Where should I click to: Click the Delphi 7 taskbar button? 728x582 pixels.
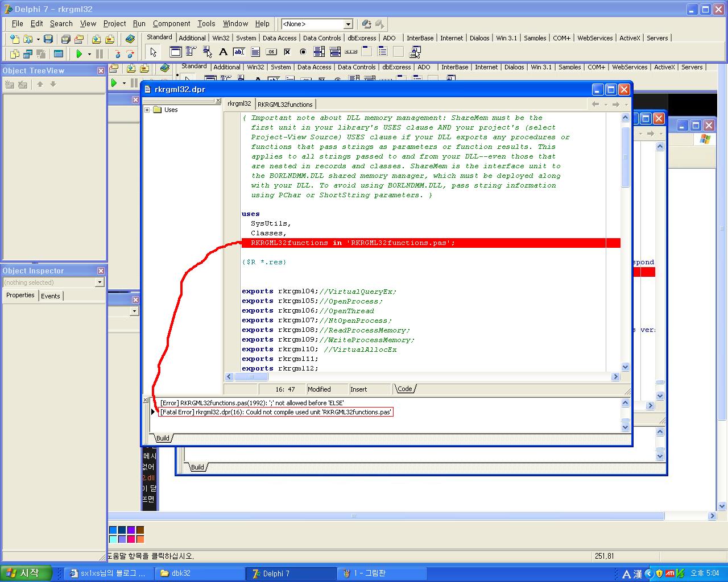(x=291, y=573)
